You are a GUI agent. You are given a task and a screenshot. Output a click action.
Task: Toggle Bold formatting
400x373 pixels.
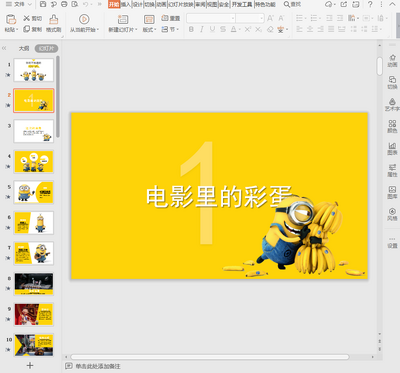pos(191,29)
